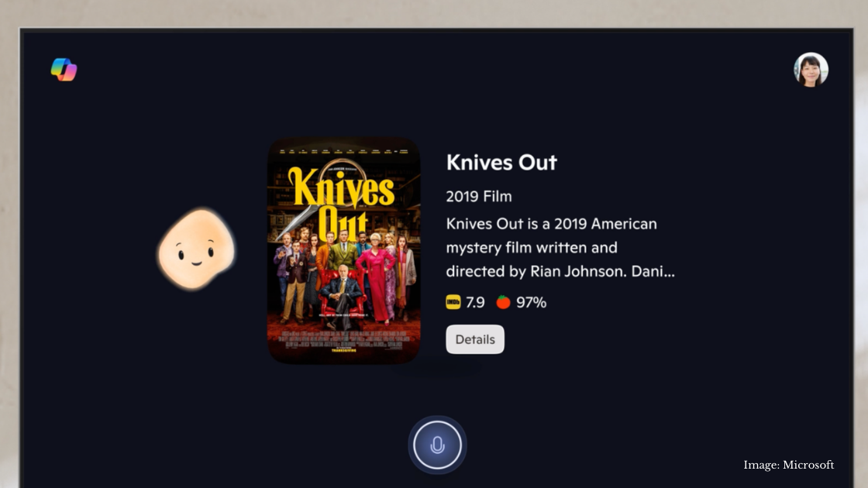Select the Knives Out movie poster
868x488 pixels.
[x=344, y=251]
